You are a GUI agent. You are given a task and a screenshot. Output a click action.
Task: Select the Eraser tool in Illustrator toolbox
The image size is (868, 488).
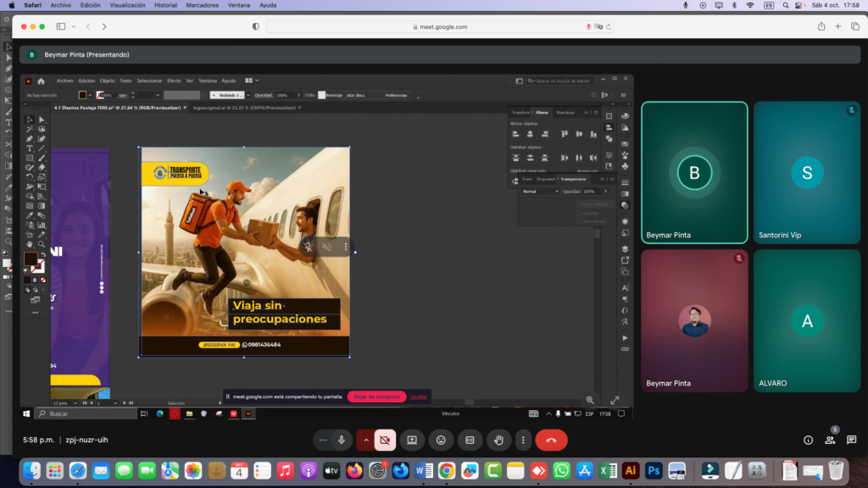pyautogui.click(x=42, y=168)
